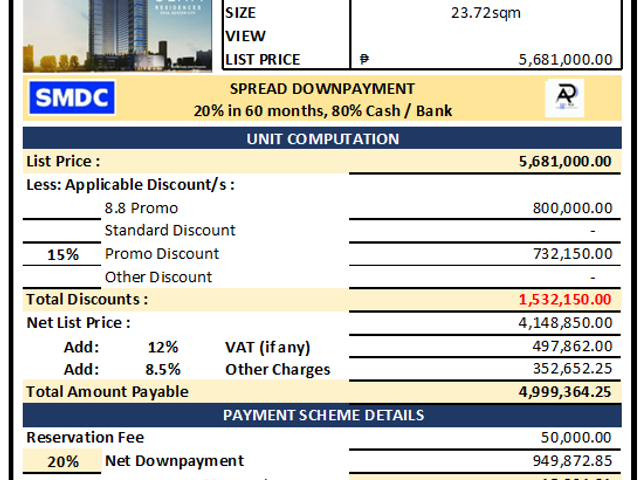Click the peso sign beside list price
The width and height of the screenshot is (640, 480).
coord(364,60)
